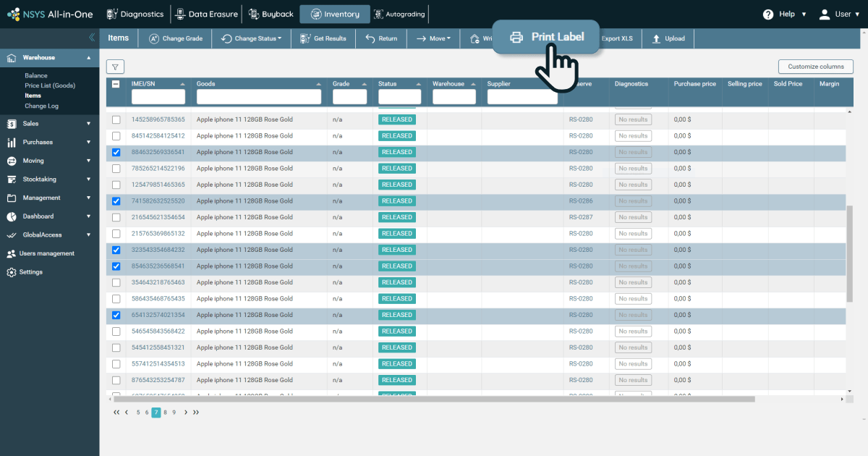
Task: Uncheck the box for IMEI 323543354684232
Action: coord(116,250)
